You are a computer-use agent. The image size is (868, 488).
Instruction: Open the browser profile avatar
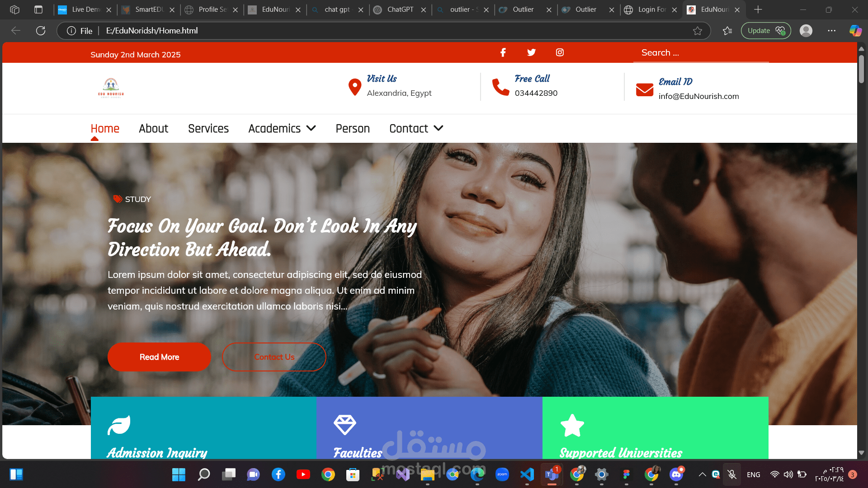806,31
